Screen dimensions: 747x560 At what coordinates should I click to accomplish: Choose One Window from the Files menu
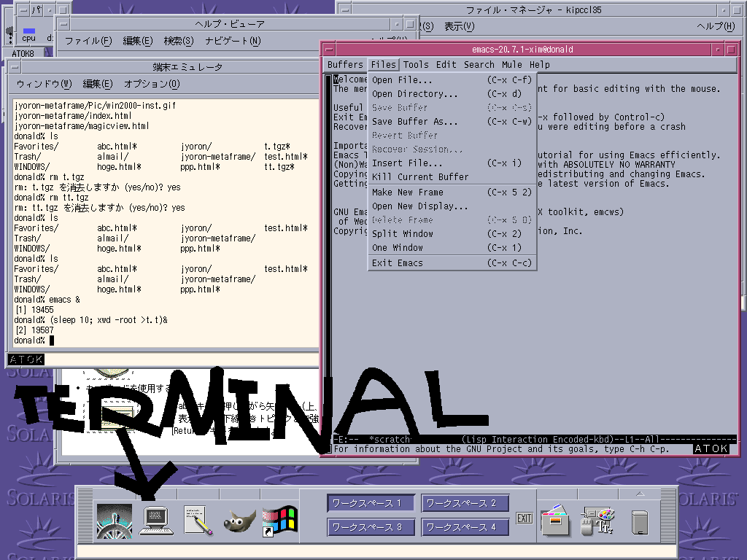(452, 248)
